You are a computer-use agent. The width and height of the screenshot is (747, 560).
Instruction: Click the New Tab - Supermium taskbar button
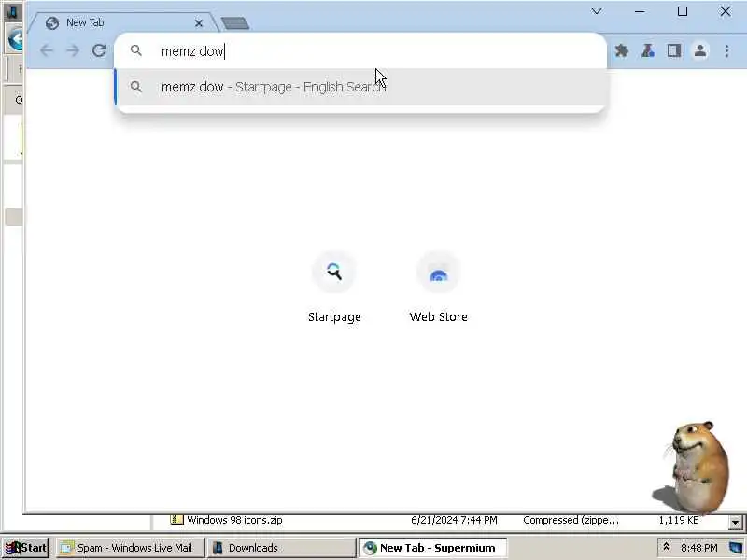click(432, 548)
